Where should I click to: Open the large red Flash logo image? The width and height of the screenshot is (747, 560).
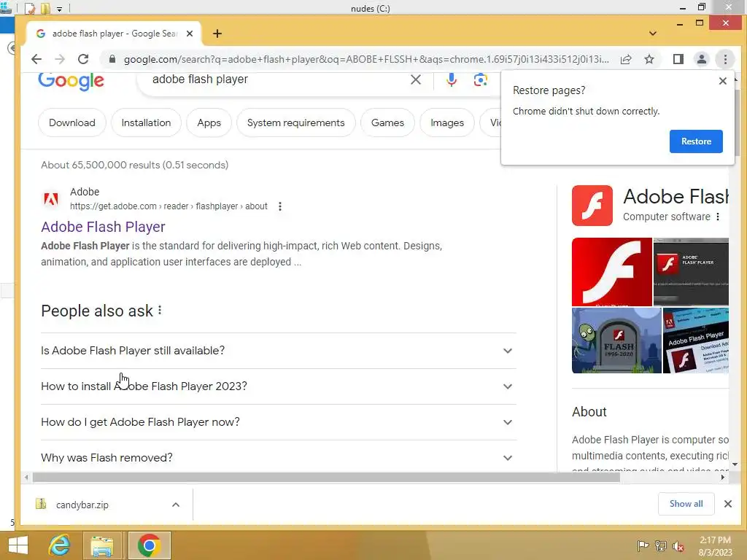(x=612, y=272)
